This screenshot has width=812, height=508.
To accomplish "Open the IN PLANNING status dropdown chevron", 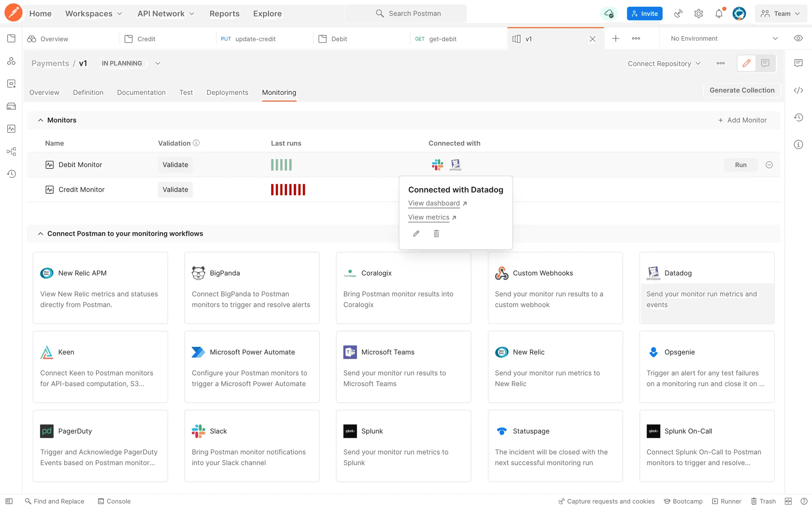I will click(158, 63).
